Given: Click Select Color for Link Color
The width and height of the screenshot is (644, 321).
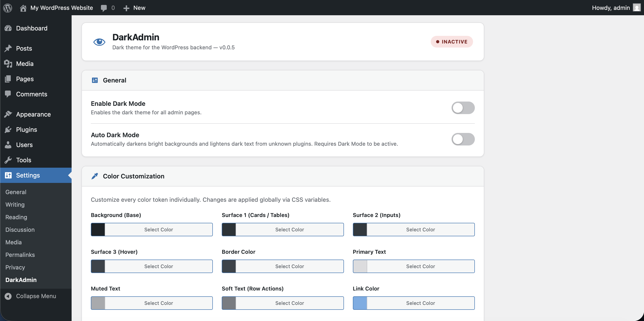Looking at the screenshot, I should click(x=420, y=303).
